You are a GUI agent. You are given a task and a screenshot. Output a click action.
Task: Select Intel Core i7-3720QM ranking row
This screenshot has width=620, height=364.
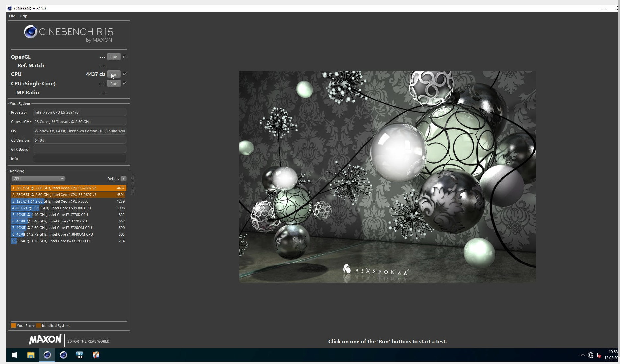click(69, 228)
